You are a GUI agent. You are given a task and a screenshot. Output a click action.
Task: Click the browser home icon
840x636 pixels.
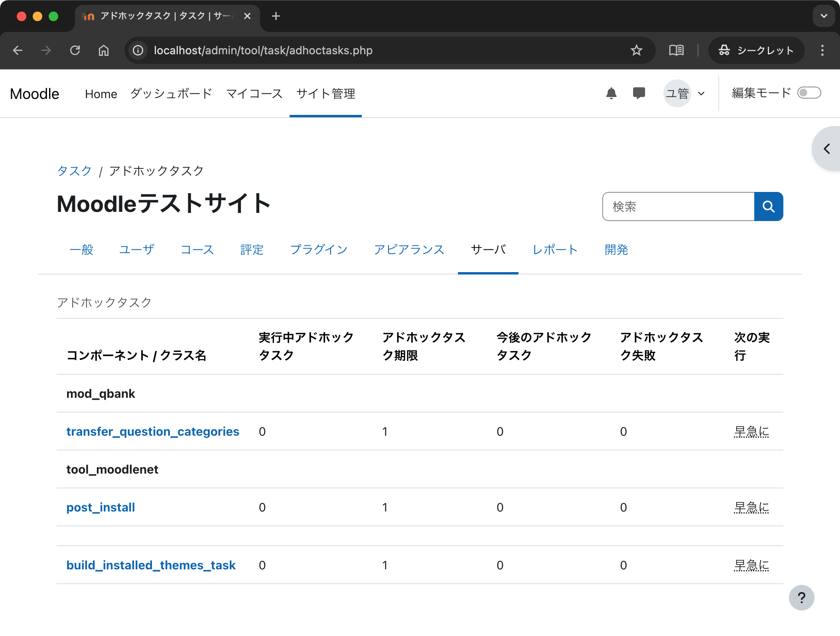[104, 50]
